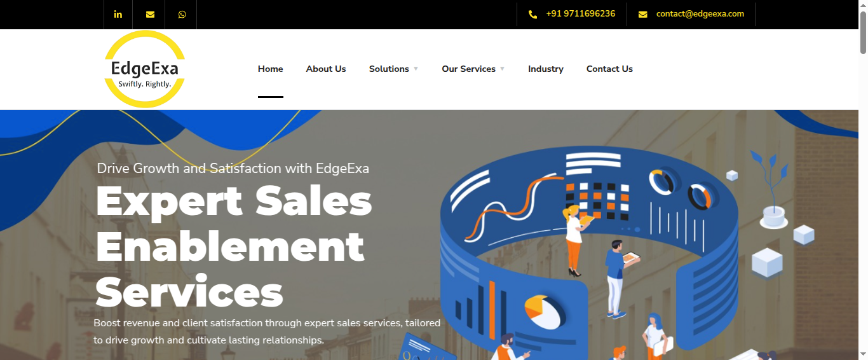
Task: Click the EdgeExa circular logo
Action: [145, 69]
